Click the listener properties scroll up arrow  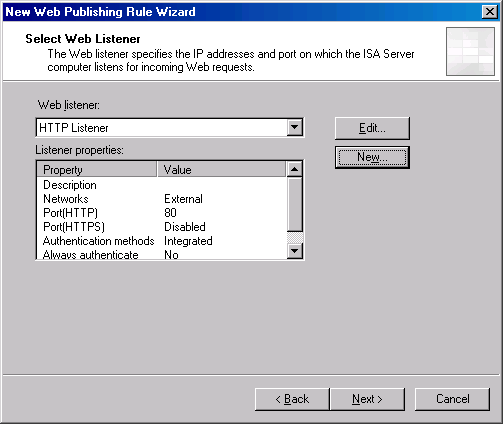click(x=294, y=169)
